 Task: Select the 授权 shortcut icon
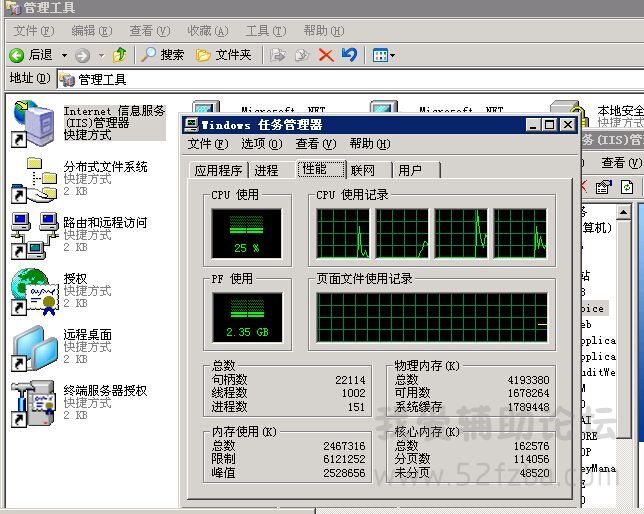(34, 292)
